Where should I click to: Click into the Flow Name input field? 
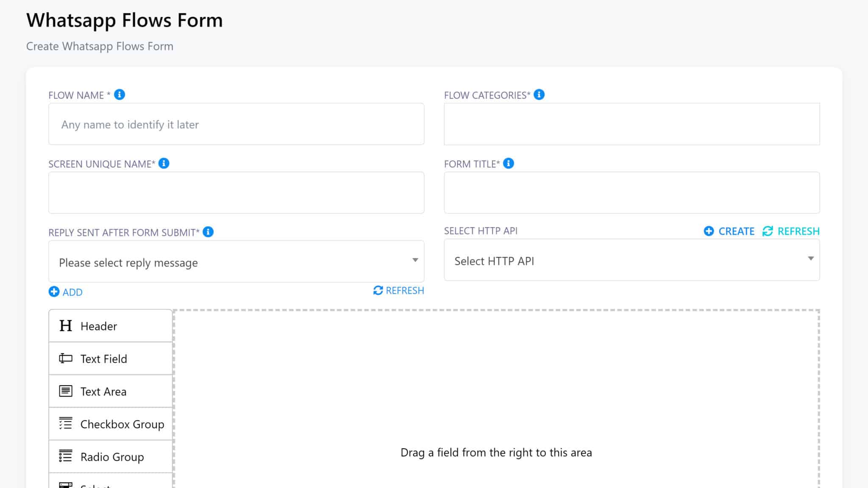(x=236, y=124)
